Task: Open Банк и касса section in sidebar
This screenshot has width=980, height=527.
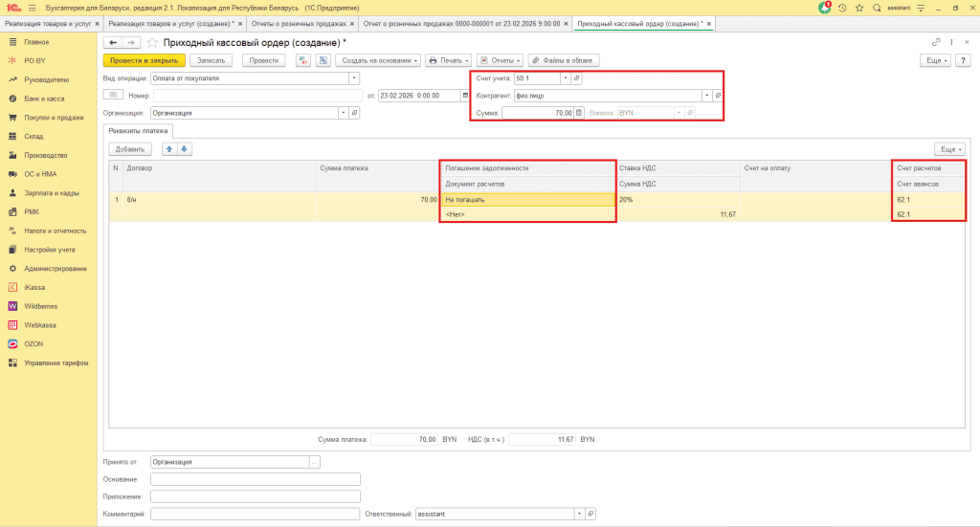Action: click(43, 99)
